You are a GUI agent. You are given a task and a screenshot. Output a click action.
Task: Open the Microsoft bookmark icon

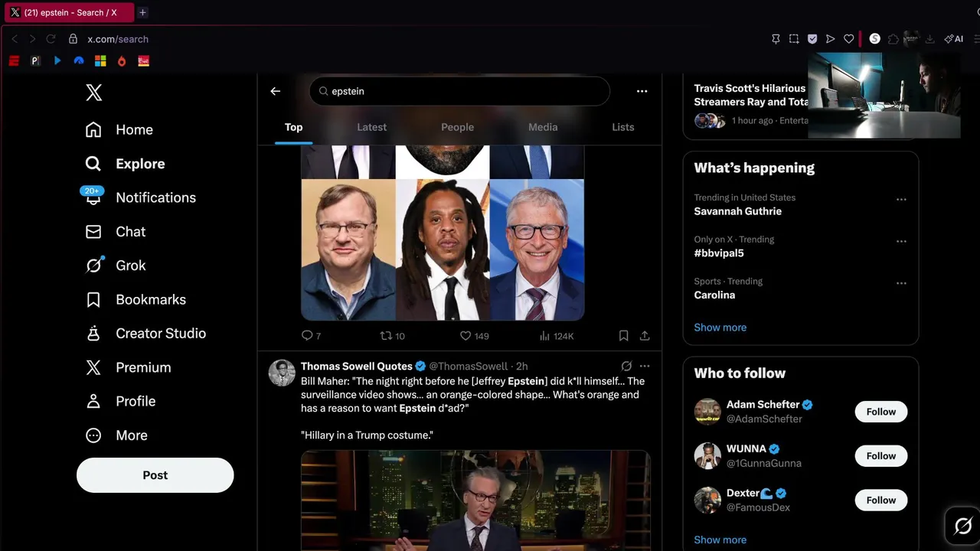point(100,61)
